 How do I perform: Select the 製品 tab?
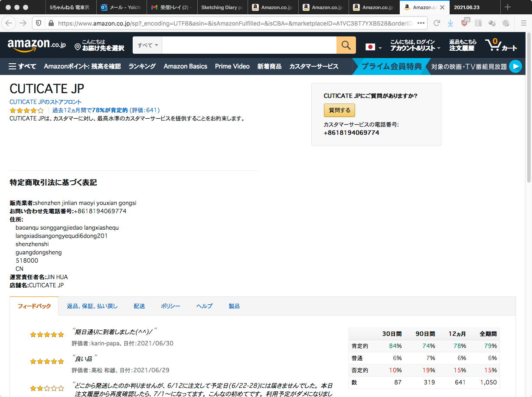point(234,306)
